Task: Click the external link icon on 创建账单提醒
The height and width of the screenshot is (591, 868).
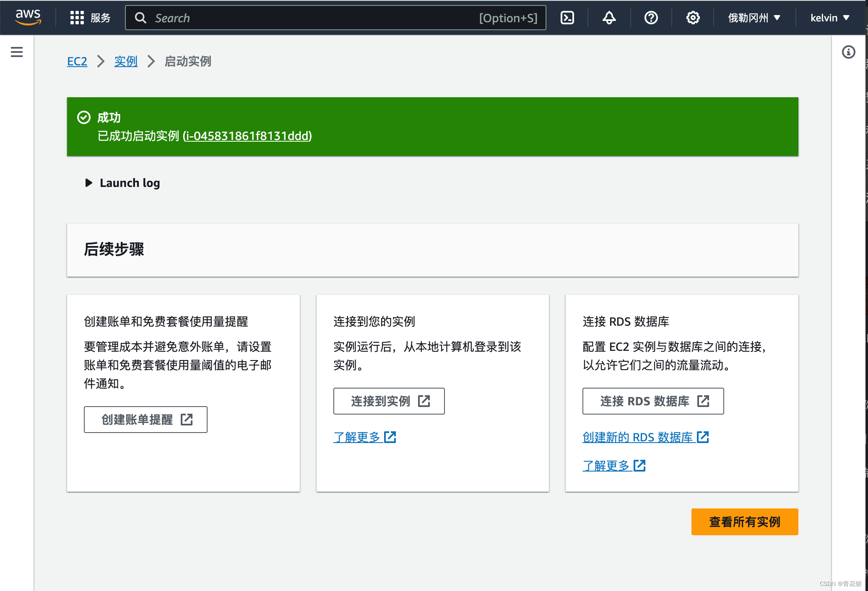Action: coord(187,420)
